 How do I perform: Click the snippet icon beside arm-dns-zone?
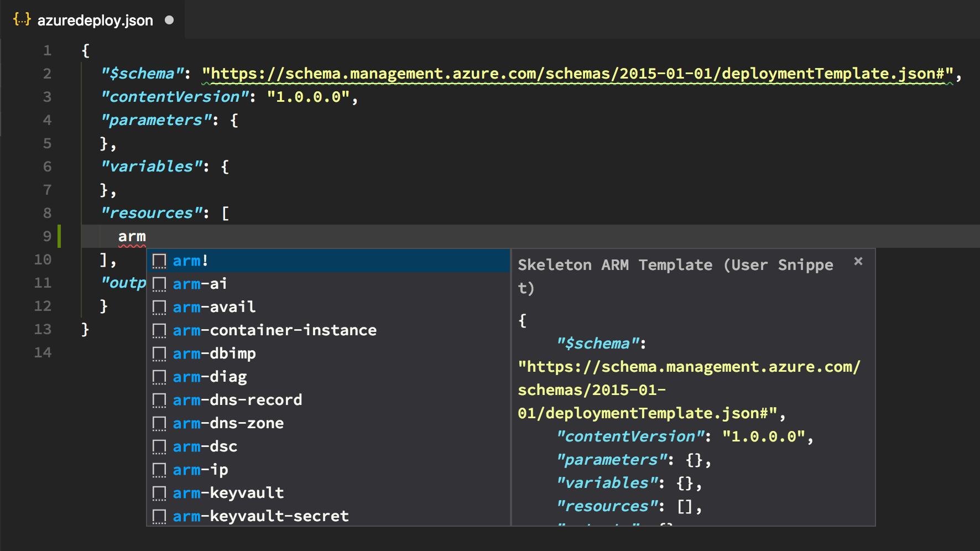[x=159, y=424]
